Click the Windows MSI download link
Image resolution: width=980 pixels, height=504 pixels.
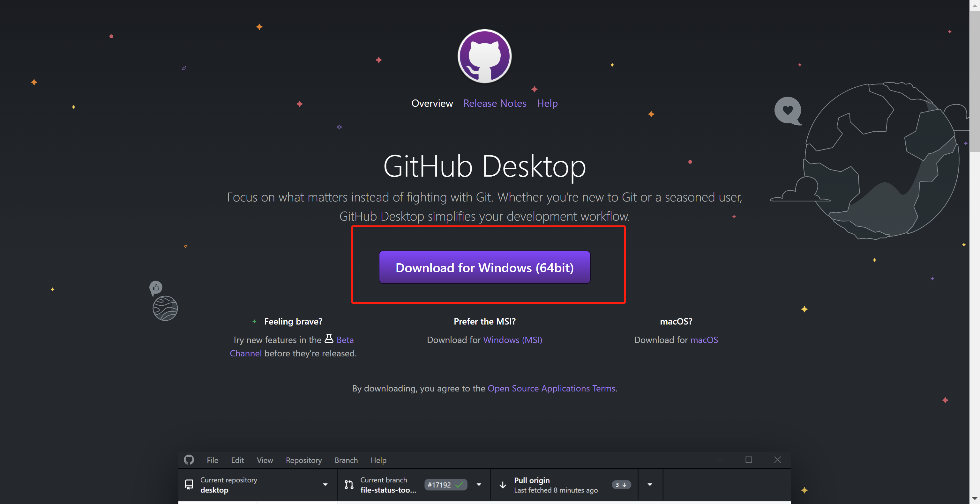tap(513, 340)
